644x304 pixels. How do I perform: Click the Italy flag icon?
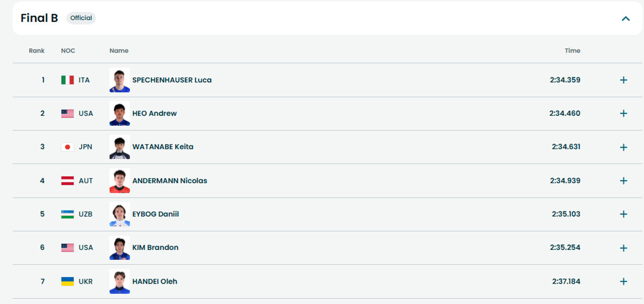click(x=68, y=80)
